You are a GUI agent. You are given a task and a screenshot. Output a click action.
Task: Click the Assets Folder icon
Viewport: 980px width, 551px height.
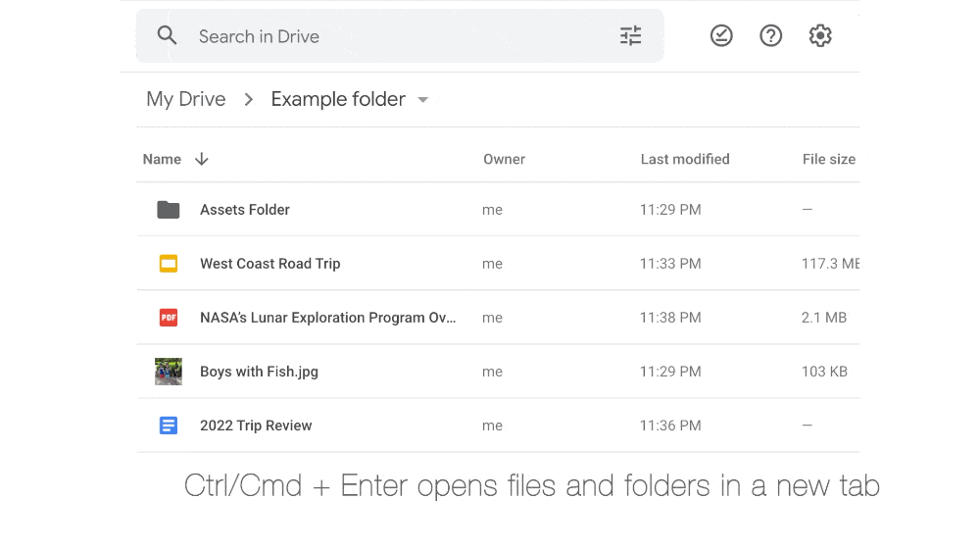point(169,210)
